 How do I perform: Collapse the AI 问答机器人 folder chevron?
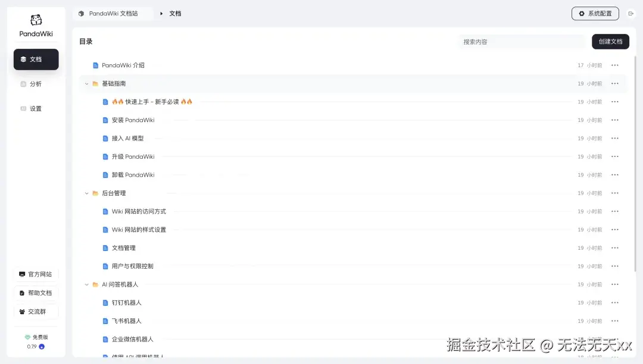[86, 284]
